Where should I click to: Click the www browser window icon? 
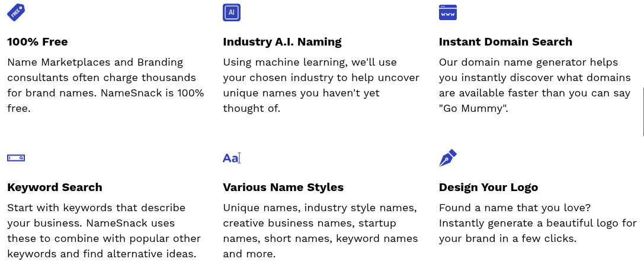pos(448,12)
